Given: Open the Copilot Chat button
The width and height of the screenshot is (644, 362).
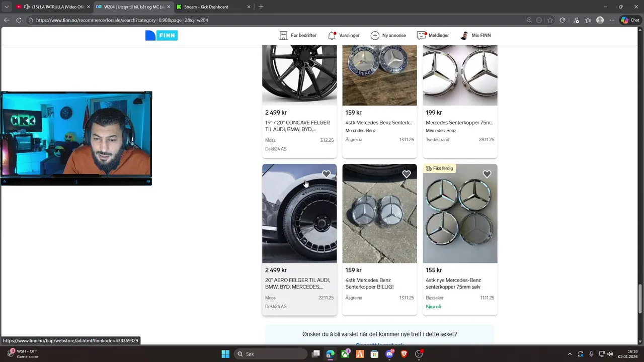Looking at the screenshot, I should (630, 20).
